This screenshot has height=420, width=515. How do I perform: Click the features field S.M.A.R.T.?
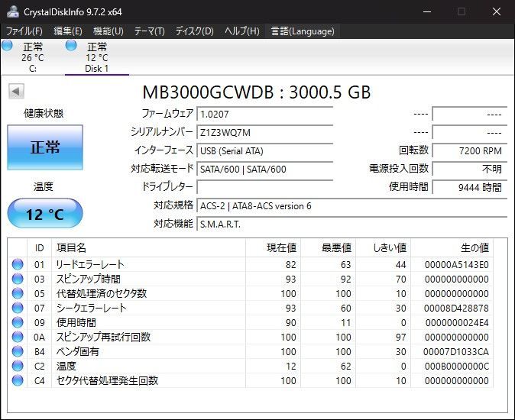[351, 225]
